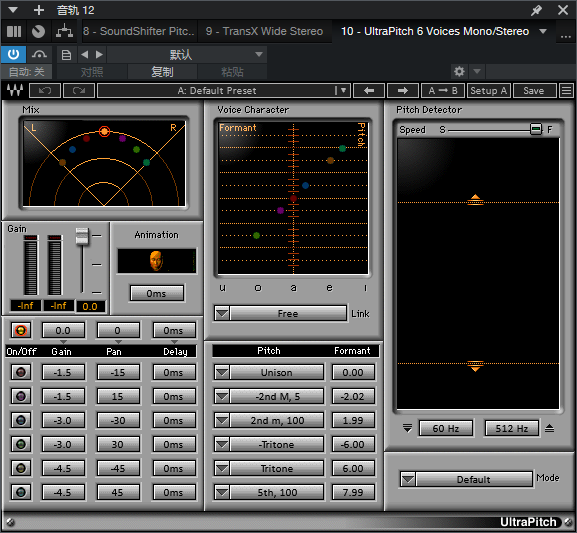Open the plugin tab list dropdown arrow
The width and height of the screenshot is (577, 533).
click(543, 32)
